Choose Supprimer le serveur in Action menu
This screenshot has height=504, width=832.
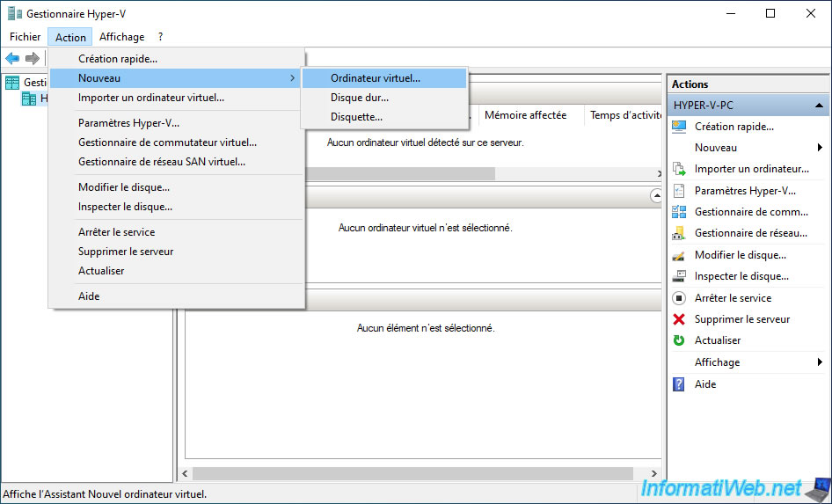pos(177,252)
